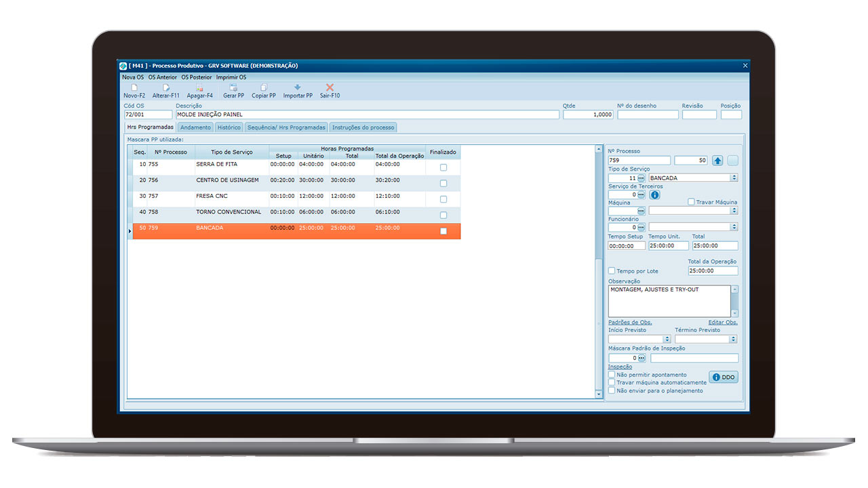
Task: Open the Máquina dropdown list
Action: pos(734,211)
